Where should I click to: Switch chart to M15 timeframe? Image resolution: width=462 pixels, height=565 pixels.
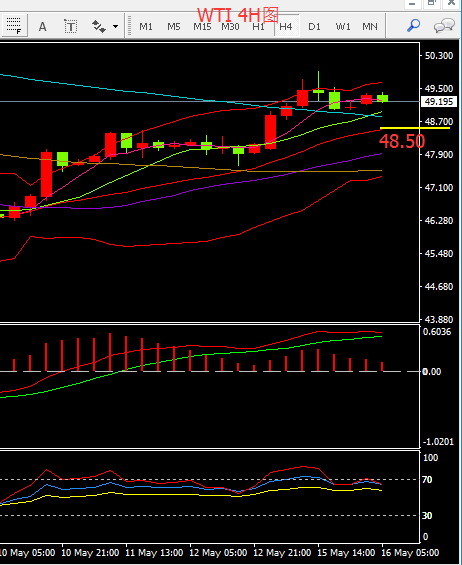202,27
